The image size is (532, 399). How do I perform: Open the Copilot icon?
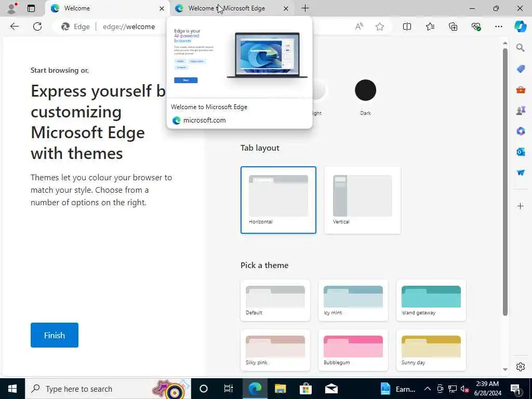(x=520, y=26)
